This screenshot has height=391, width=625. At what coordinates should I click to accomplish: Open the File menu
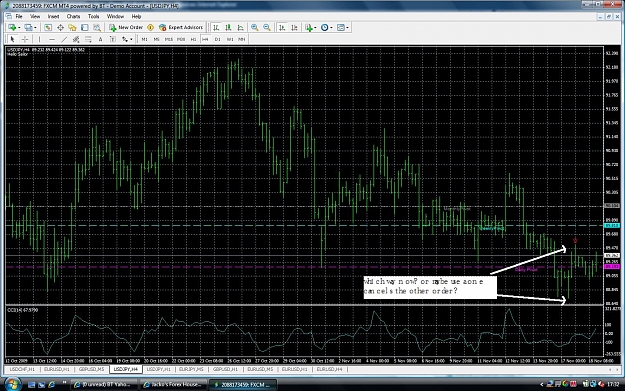(x=19, y=16)
